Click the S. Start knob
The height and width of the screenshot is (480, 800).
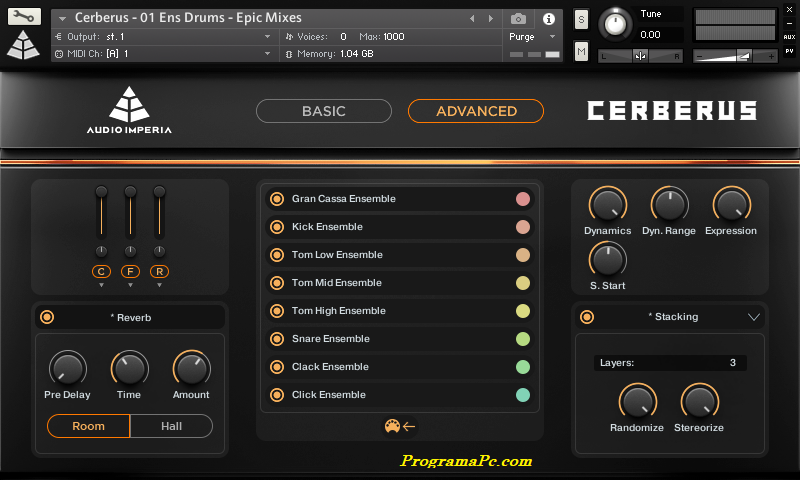608,260
